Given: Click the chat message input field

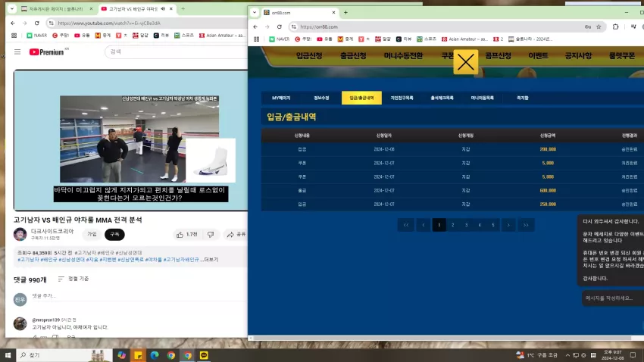Looking at the screenshot, I should tap(613, 298).
